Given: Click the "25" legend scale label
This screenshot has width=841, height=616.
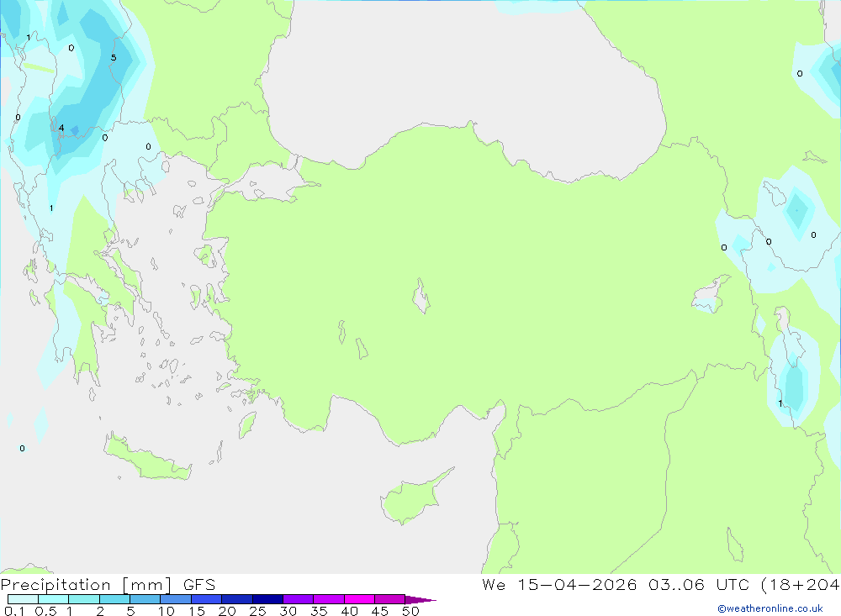Looking at the screenshot, I should (x=258, y=611).
